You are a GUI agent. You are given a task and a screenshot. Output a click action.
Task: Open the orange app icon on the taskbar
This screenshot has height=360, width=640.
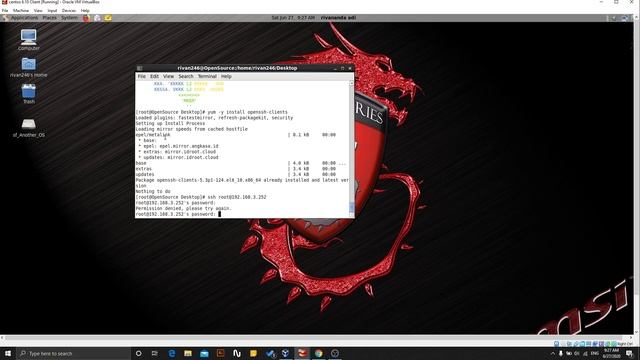(x=220, y=353)
